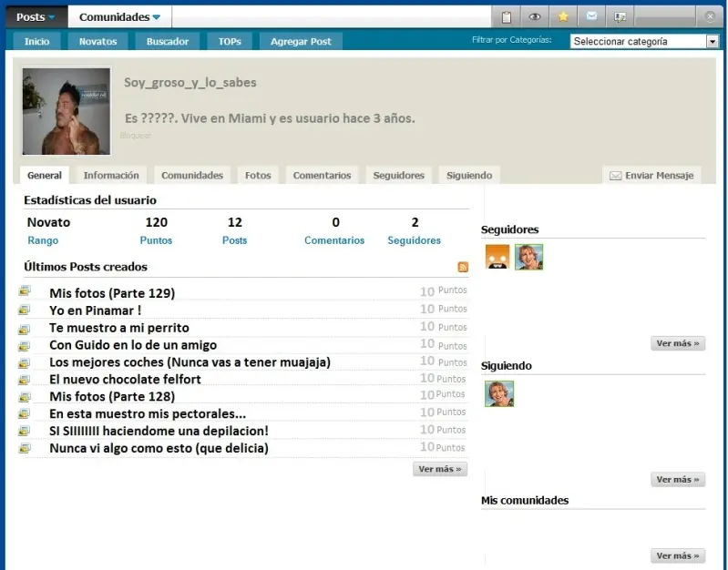The height and width of the screenshot is (570, 728).
Task: Open the Buscador tab
Action: coord(168,41)
